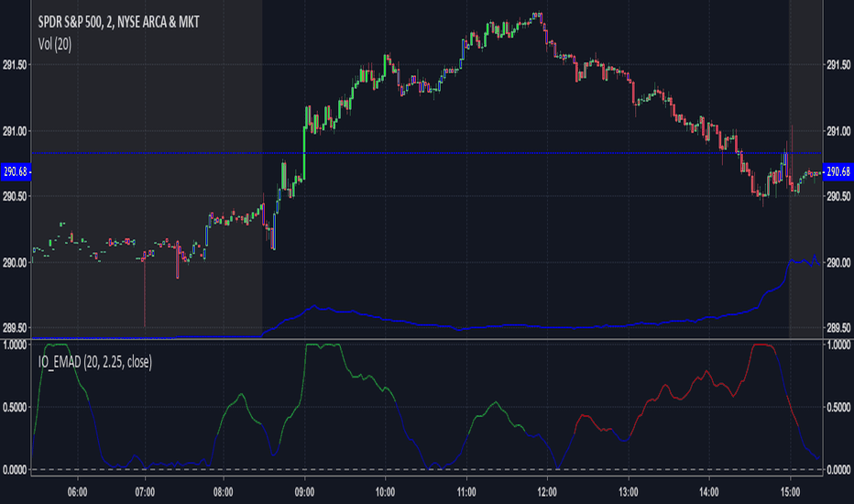Viewport: 854px width, 504px height.
Task: Click the right blue 290.68 price label
Action: pyautogui.click(x=838, y=171)
